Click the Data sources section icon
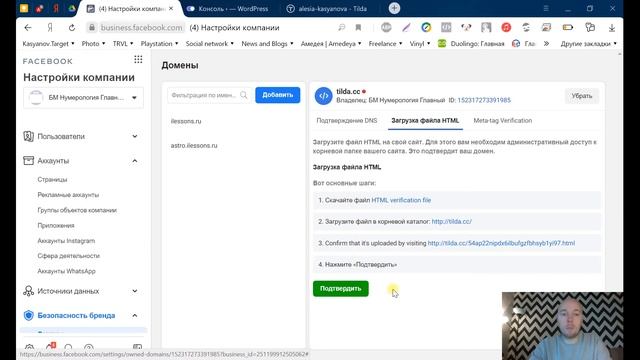This screenshot has width=640, height=360. point(28,291)
